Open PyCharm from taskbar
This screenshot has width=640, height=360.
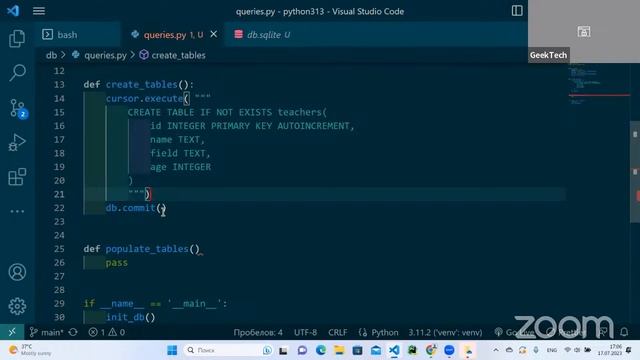tap(412, 350)
